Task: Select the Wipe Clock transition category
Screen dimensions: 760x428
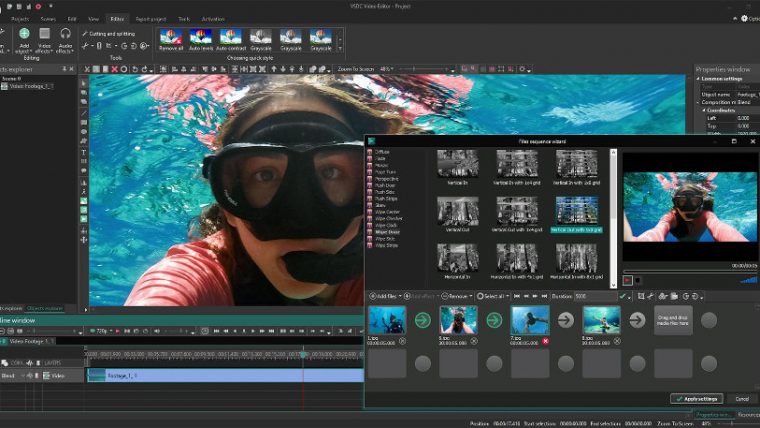Action: pyautogui.click(x=386, y=225)
